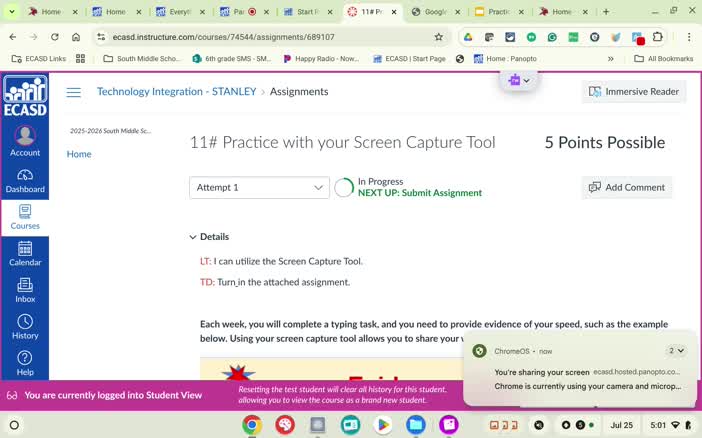This screenshot has width=702, height=438.
Task: Switch to the Google tab
Action: pos(436,12)
